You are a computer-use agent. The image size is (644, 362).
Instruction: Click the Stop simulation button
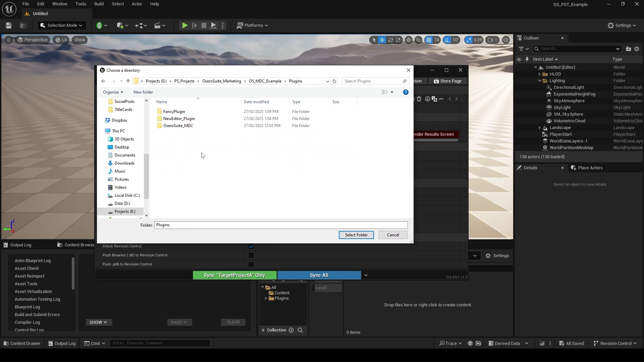[204, 25]
